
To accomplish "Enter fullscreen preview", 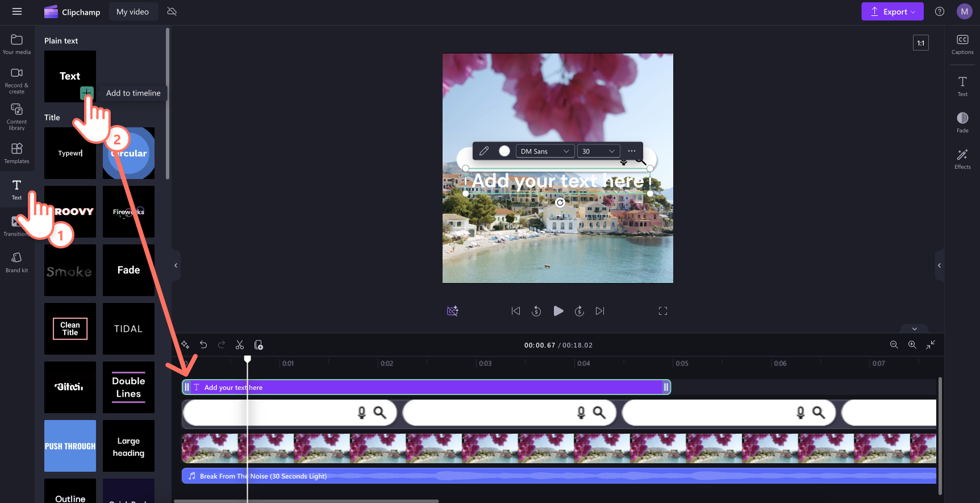I will click(x=663, y=311).
